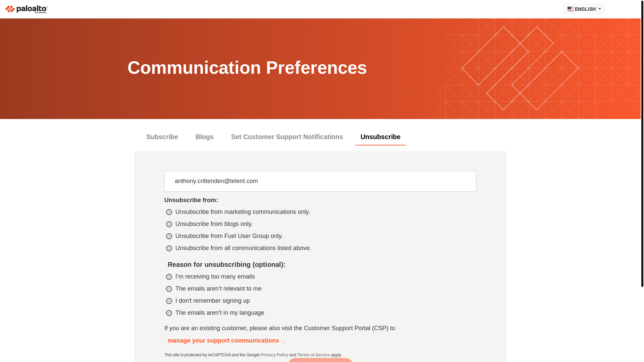
Task: Open the ENGLISH language dropdown
Action: pyautogui.click(x=584, y=9)
